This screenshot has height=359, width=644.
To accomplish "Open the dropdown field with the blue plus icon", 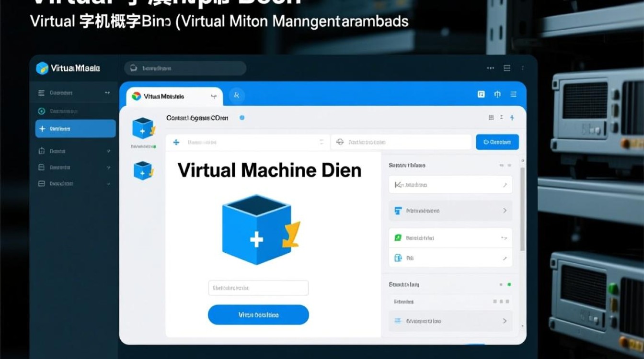I will (247, 142).
